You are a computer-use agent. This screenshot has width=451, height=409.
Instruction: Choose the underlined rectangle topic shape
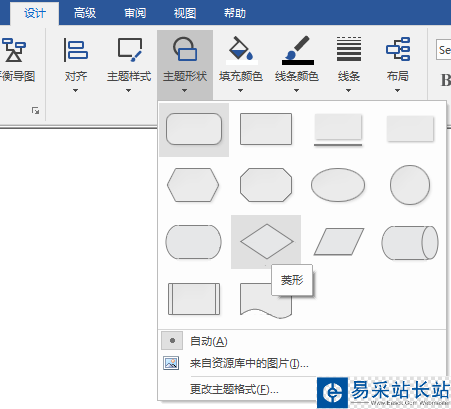(x=338, y=129)
